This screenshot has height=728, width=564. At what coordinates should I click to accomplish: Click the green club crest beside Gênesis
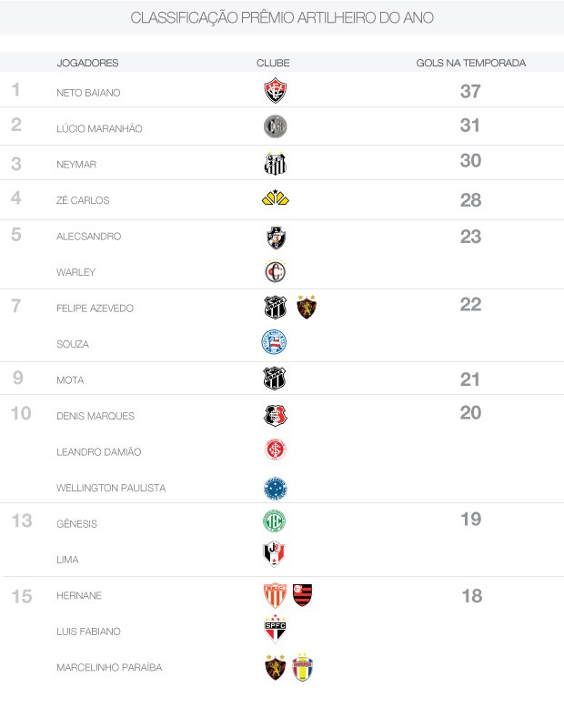[x=275, y=522]
